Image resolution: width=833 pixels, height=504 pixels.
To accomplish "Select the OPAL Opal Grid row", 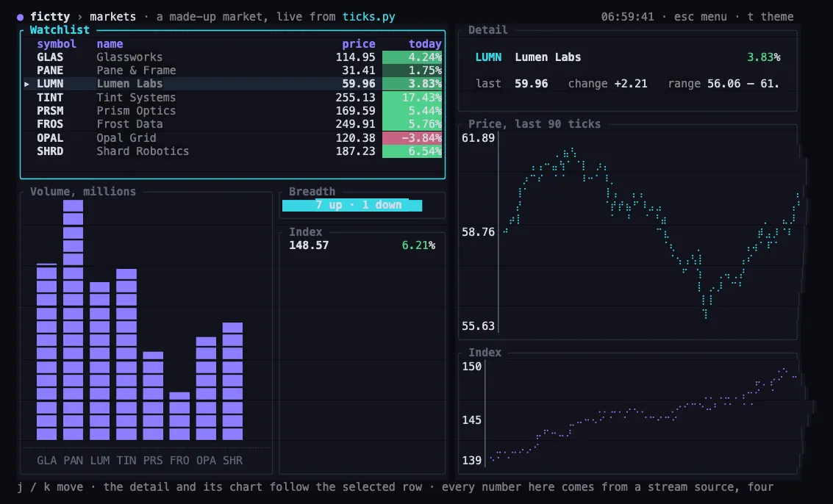I will point(232,137).
